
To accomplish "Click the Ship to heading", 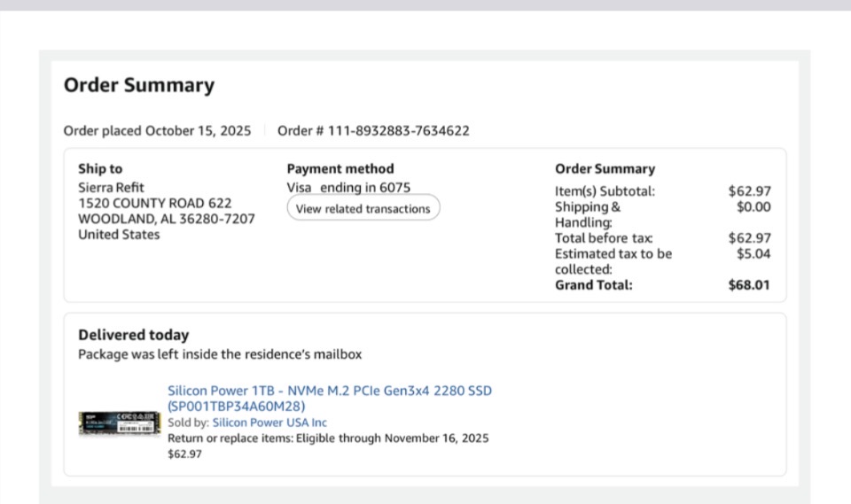I will pos(100,168).
